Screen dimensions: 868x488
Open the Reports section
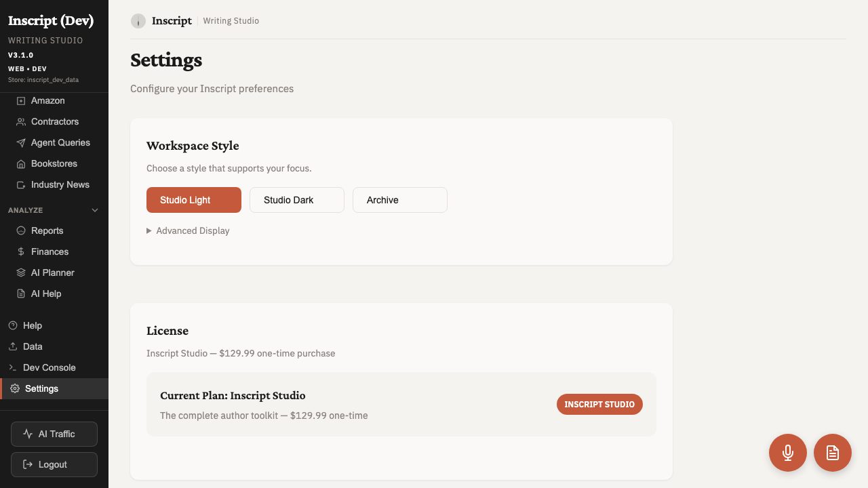(x=47, y=230)
